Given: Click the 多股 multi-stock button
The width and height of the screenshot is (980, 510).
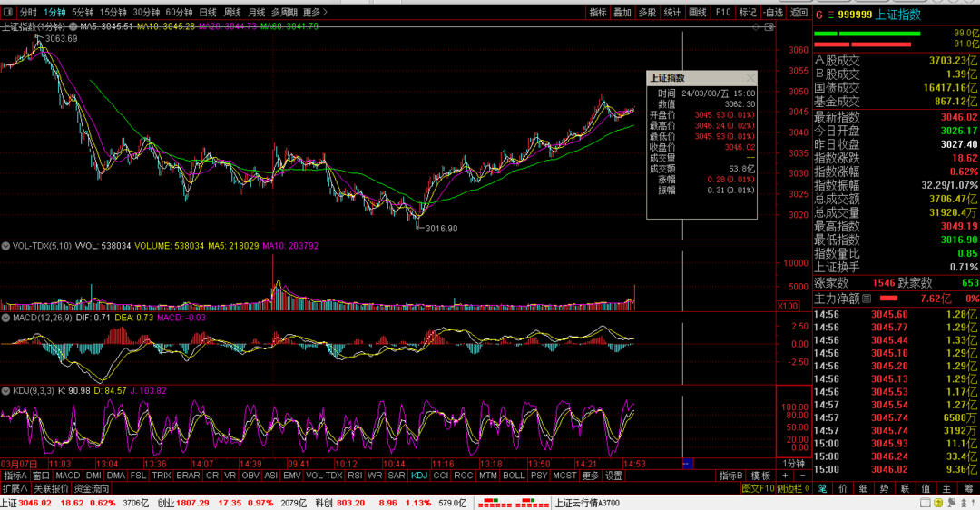Looking at the screenshot, I should [648, 12].
